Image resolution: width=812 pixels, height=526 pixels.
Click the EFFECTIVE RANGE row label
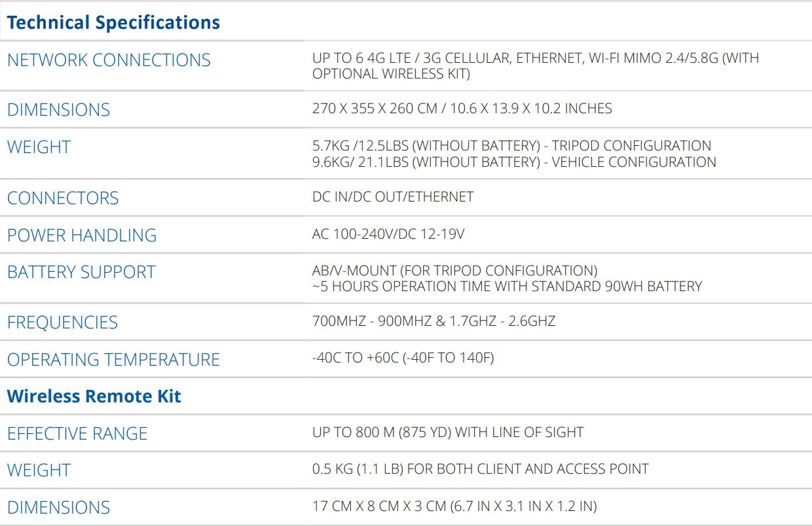77,434
